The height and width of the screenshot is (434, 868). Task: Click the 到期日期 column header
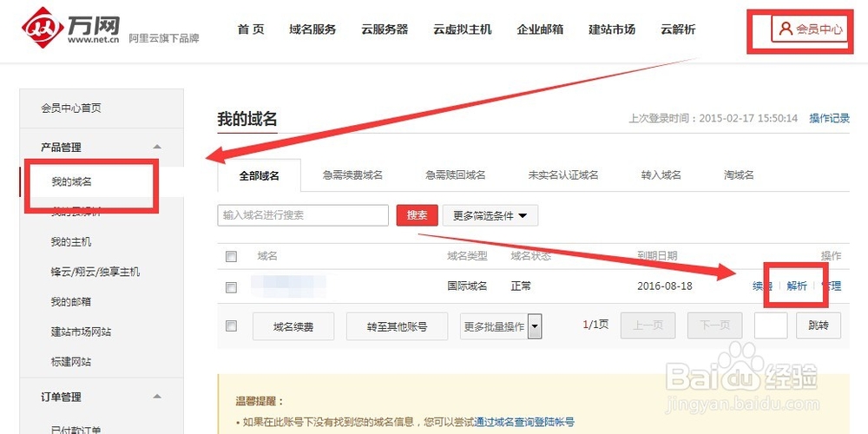click(657, 256)
